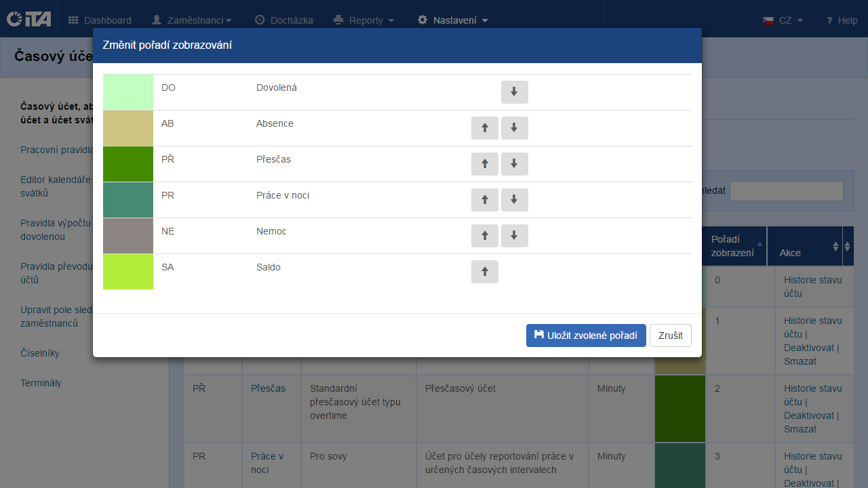Screen dimensions: 868x488
Task: Move Absence row down with arrow
Action: [514, 128]
